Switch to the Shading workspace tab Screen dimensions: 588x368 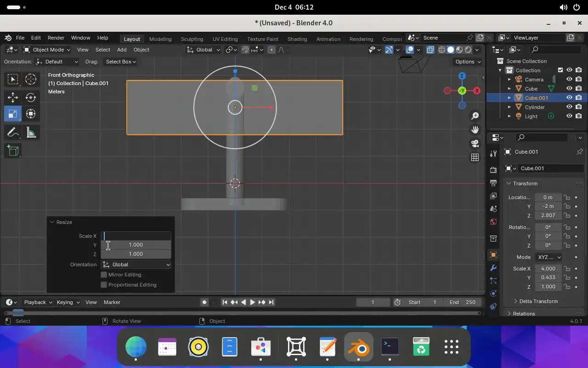297,39
